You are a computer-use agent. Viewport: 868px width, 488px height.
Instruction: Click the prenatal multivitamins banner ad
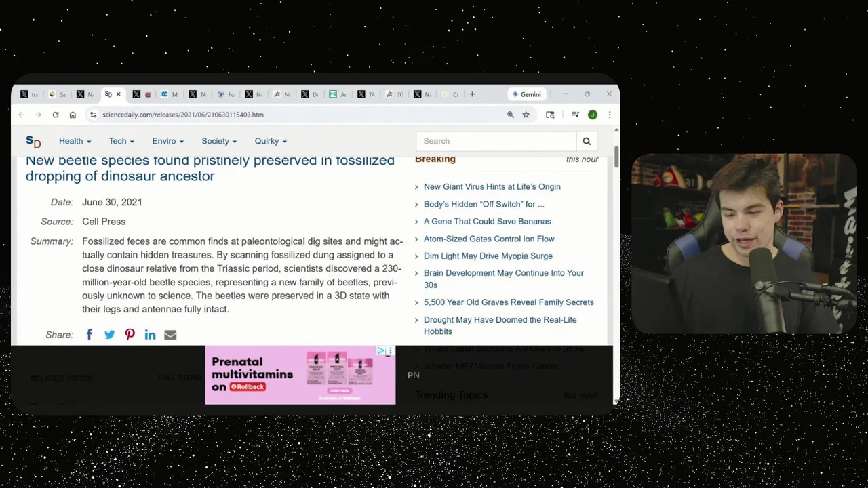click(300, 375)
